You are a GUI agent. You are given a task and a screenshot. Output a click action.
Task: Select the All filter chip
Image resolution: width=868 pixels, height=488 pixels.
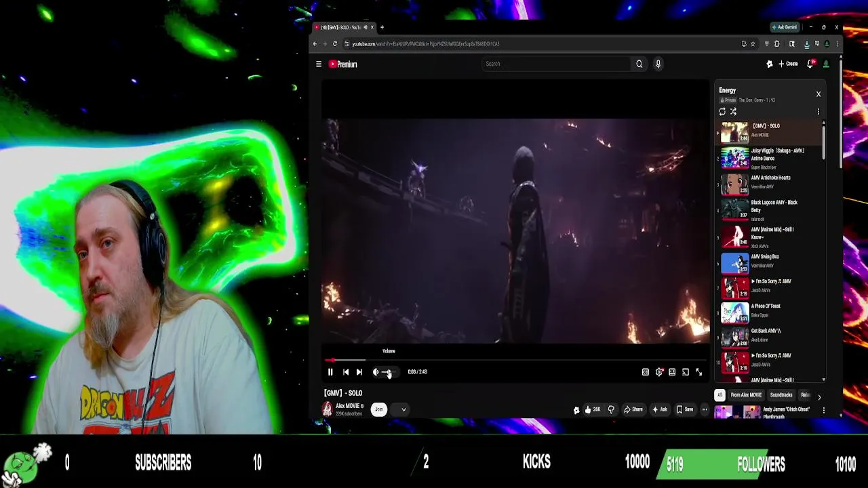pyautogui.click(x=720, y=395)
